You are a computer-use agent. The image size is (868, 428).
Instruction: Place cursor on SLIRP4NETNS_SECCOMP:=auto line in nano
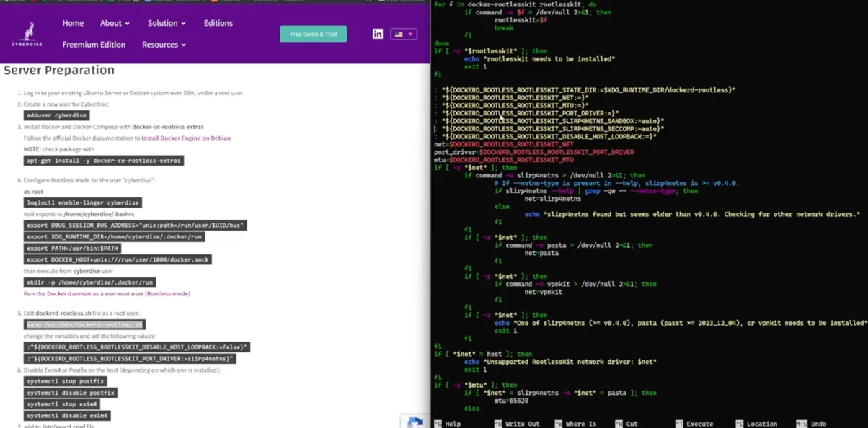click(549, 128)
